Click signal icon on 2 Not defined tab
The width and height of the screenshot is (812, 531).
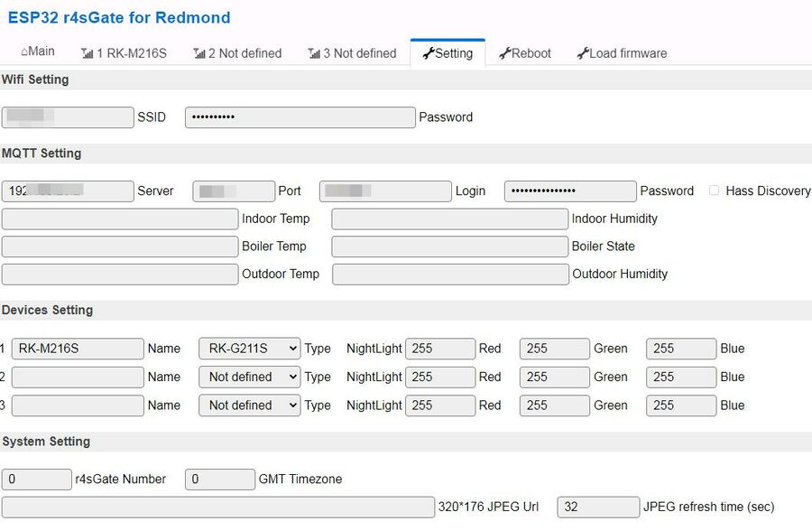pyautogui.click(x=199, y=54)
